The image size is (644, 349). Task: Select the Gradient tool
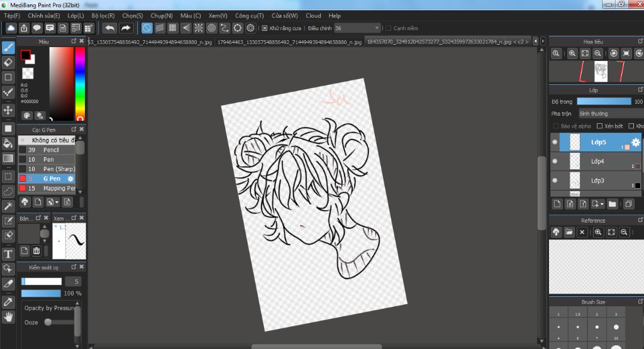coord(8,158)
